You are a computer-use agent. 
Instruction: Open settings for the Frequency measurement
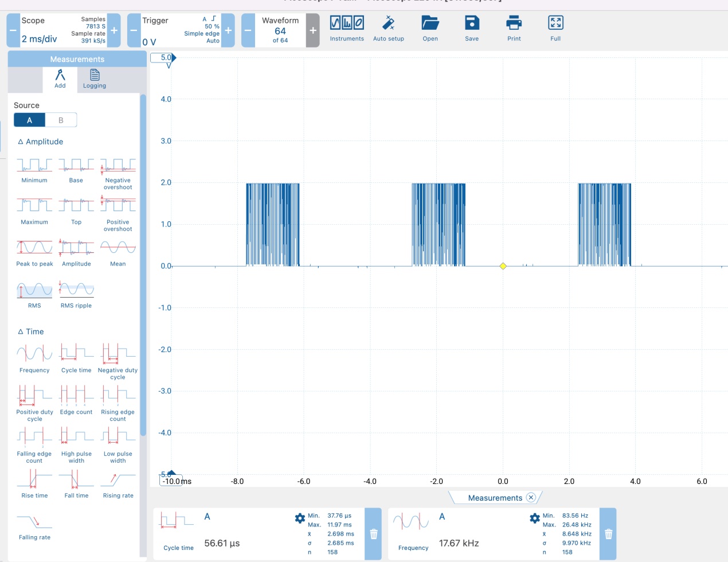(534, 518)
